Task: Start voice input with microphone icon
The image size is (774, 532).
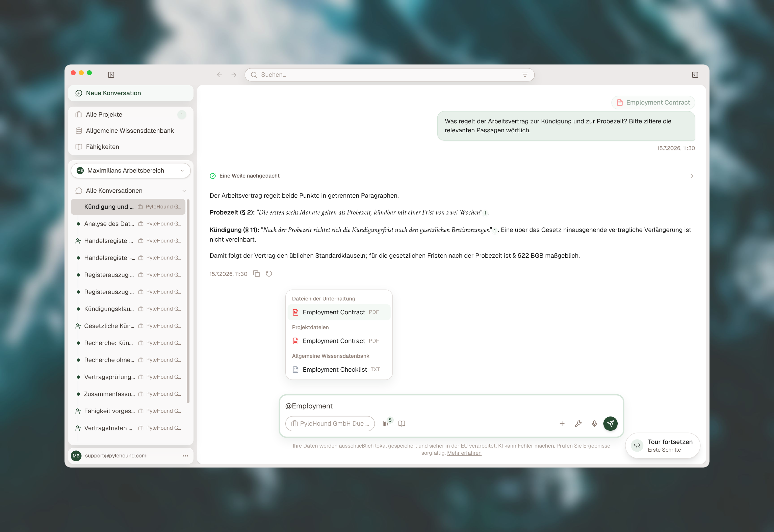Action: coord(594,423)
